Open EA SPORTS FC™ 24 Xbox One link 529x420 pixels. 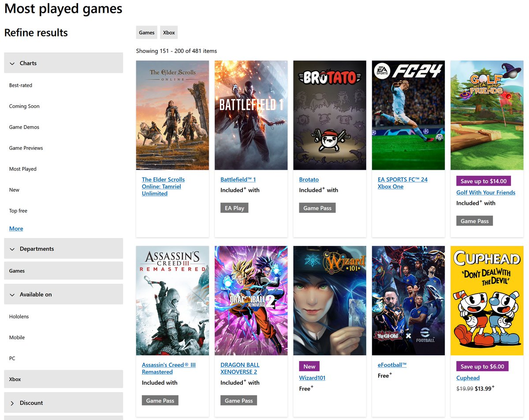click(x=402, y=183)
